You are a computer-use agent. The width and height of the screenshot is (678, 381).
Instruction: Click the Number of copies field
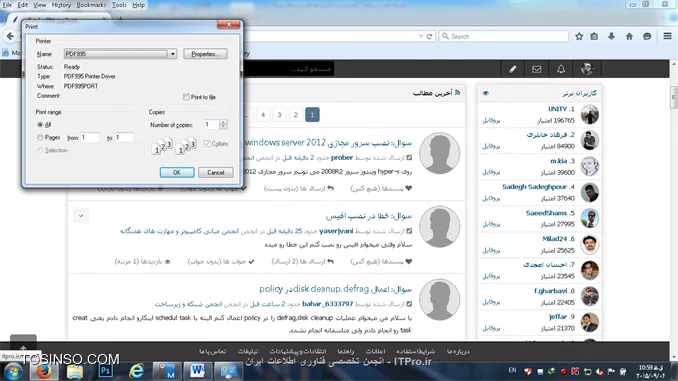click(x=211, y=125)
